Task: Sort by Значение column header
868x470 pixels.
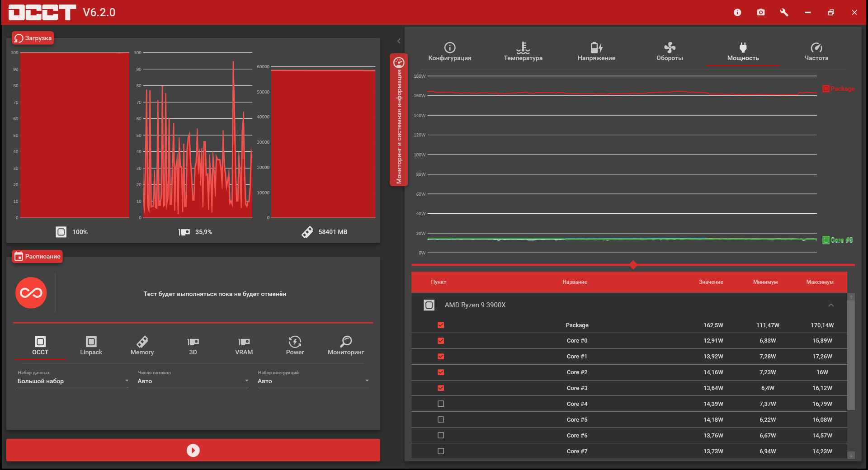Action: pyautogui.click(x=711, y=282)
